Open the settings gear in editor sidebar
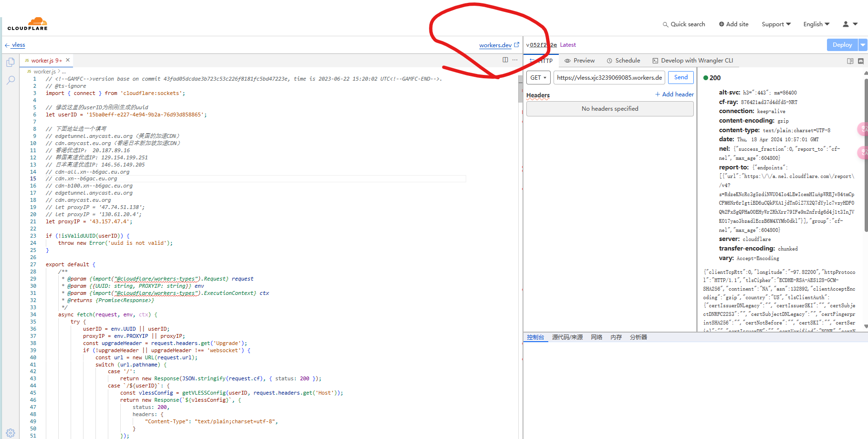 pyautogui.click(x=10, y=433)
